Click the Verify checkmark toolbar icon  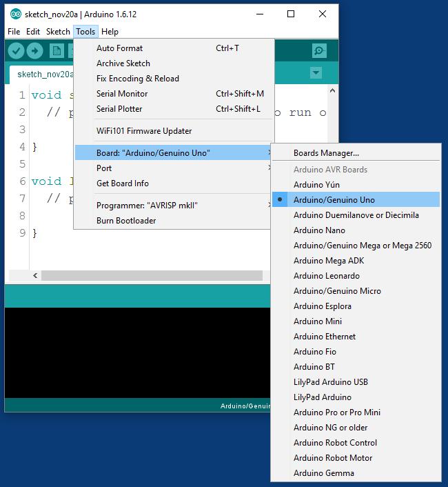coord(16,51)
